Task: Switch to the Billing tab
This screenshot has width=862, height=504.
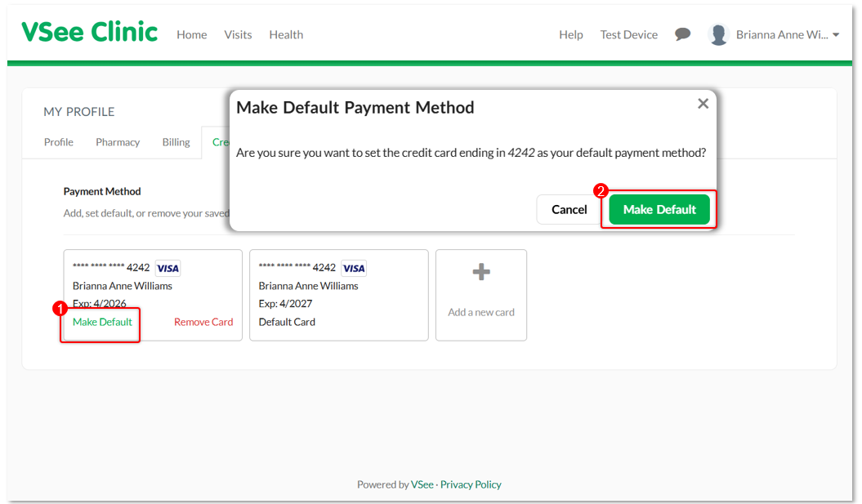Action: click(x=176, y=142)
